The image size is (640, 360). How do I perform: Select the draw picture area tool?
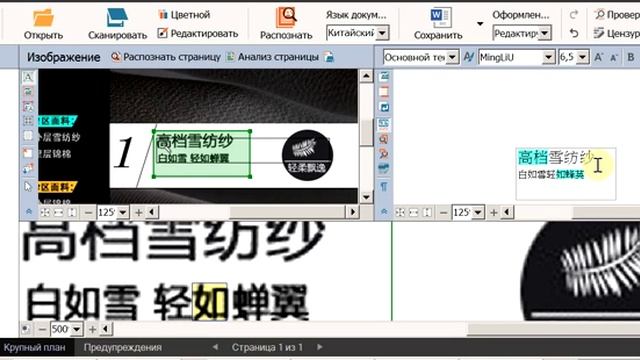point(28,91)
